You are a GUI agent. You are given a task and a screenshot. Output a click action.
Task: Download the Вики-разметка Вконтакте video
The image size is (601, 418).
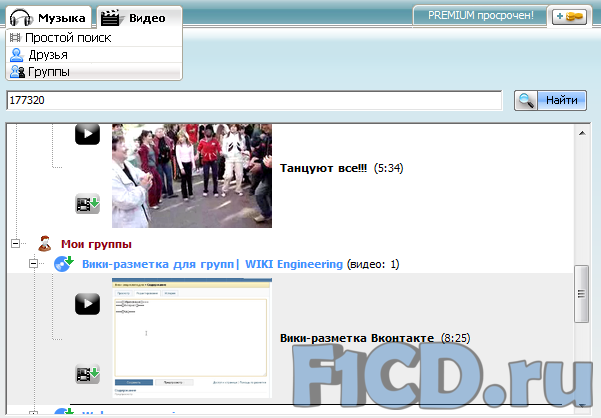[87, 374]
